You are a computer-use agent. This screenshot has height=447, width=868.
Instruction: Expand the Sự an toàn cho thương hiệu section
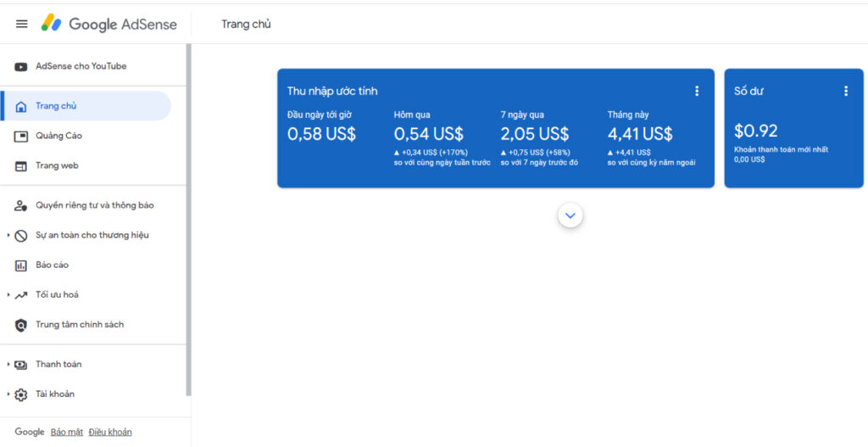point(8,236)
